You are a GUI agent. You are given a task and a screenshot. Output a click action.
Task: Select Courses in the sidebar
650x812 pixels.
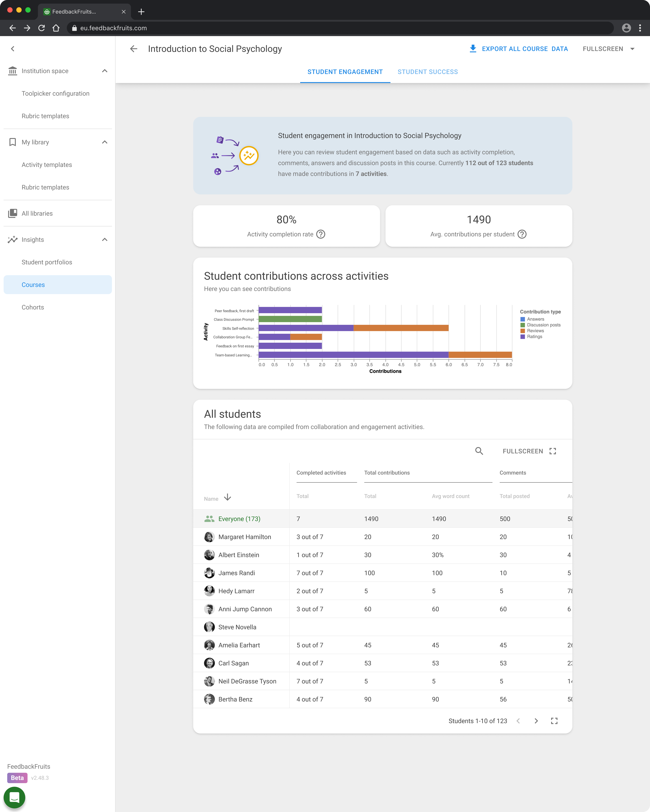[x=58, y=285]
